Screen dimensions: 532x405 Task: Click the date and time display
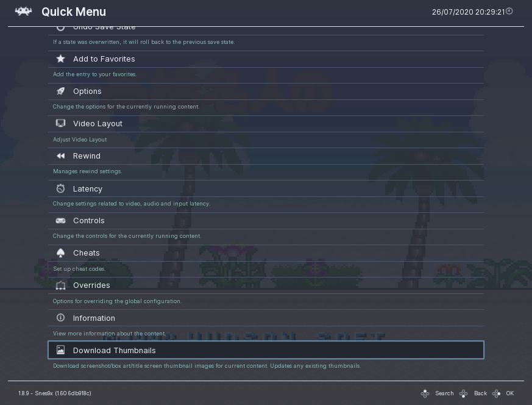(x=468, y=12)
